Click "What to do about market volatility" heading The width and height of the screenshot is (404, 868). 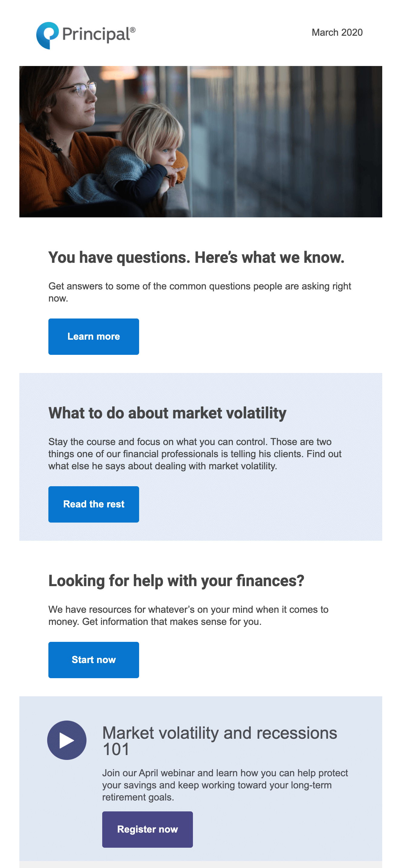tap(167, 413)
